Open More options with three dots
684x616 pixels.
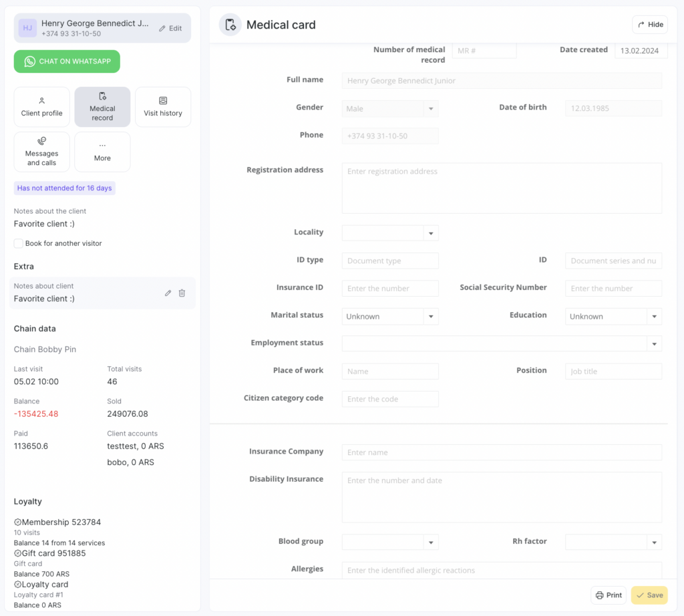(102, 152)
